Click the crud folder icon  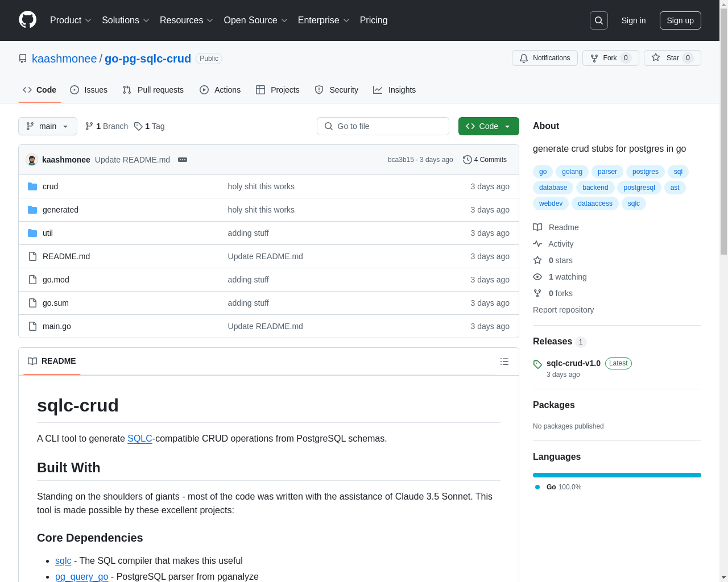(32, 186)
